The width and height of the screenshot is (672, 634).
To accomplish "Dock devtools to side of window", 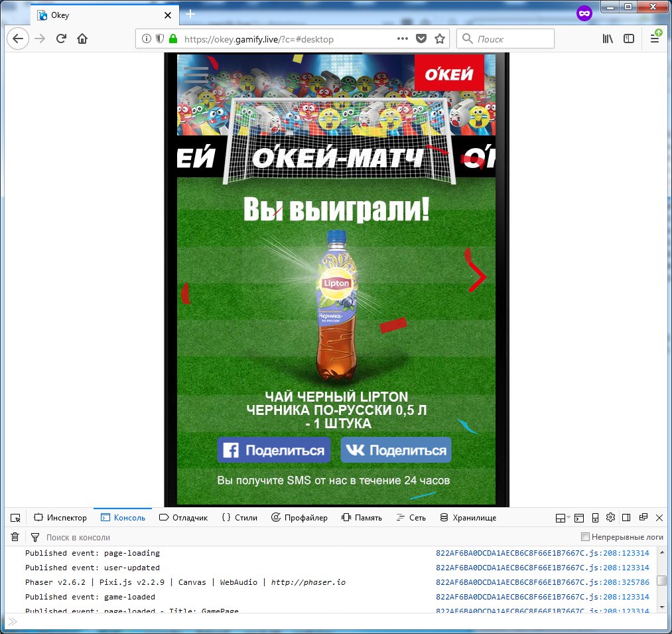I will pyautogui.click(x=626, y=517).
